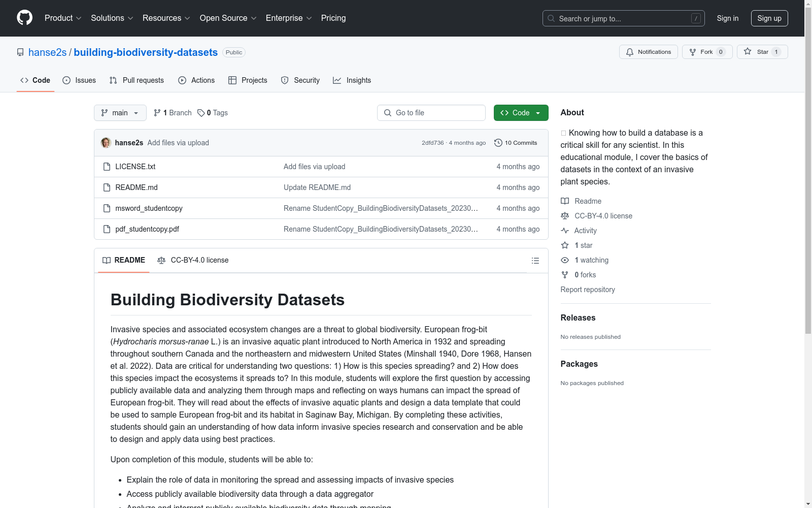Open the Pricing page
Image resolution: width=812 pixels, height=508 pixels.
point(333,18)
